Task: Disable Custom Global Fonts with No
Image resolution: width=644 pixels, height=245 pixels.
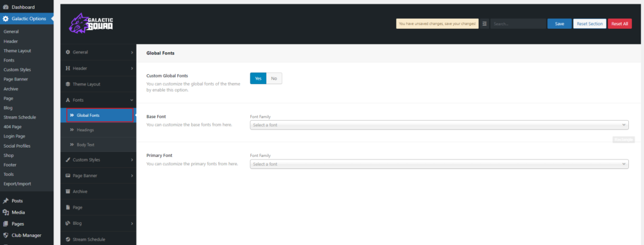Action: (274, 79)
